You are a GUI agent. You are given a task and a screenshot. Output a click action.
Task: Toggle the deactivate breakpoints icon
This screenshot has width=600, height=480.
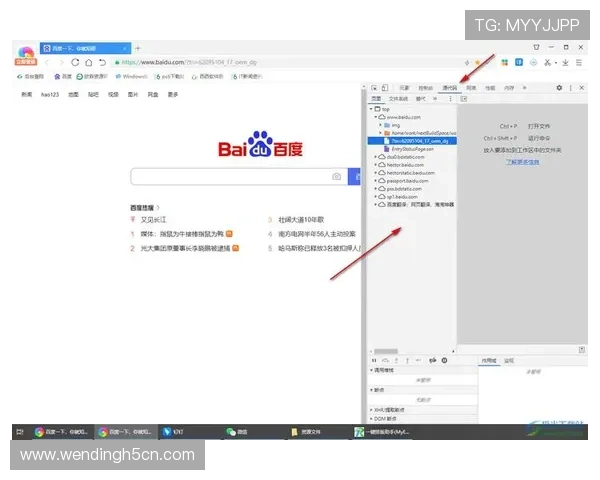433,360
